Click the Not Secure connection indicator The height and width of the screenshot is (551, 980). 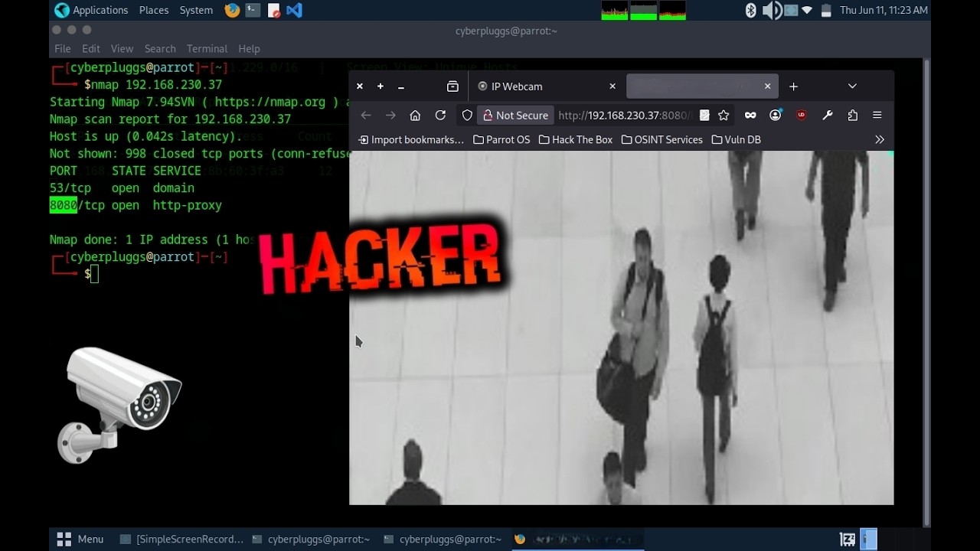(515, 115)
